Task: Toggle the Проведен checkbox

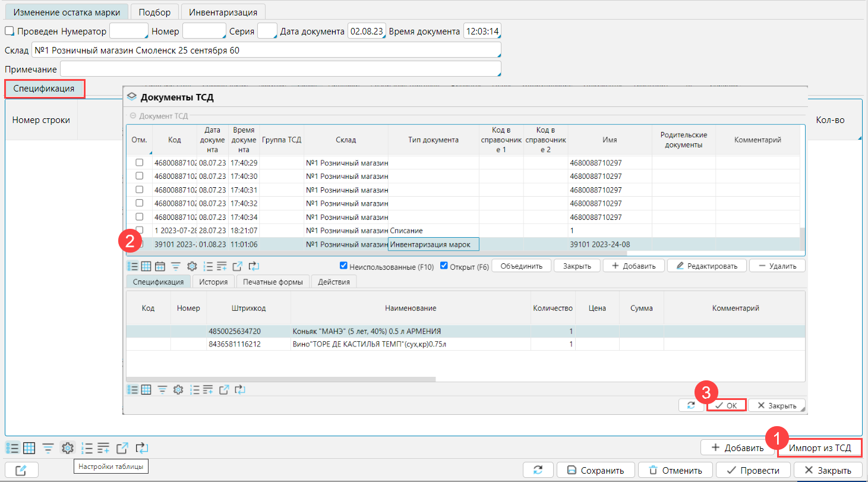Action: pos(10,31)
